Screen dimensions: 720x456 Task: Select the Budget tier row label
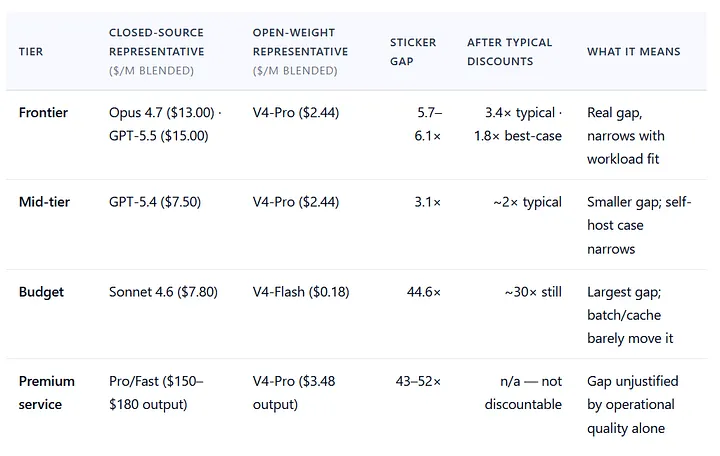click(41, 292)
